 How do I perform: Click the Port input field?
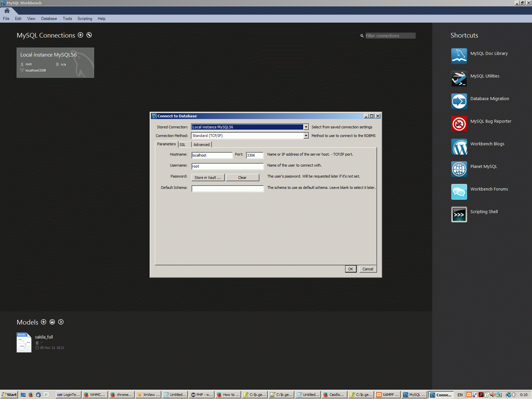255,155
